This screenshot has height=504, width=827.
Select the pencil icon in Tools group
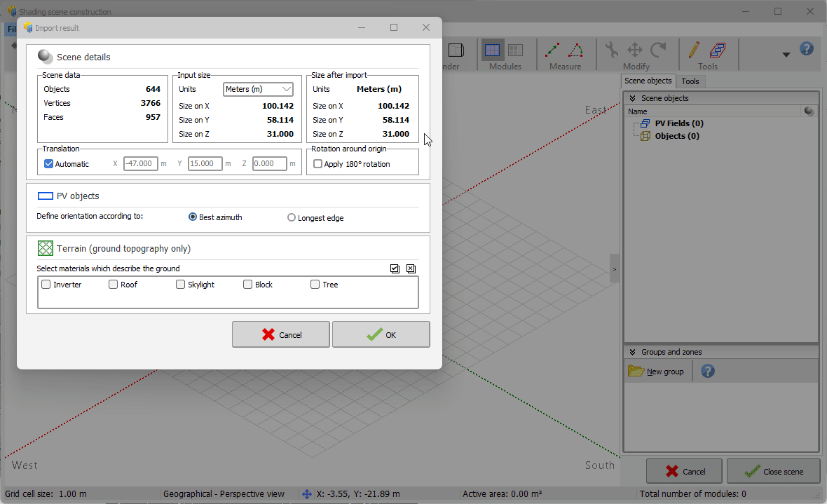tap(692, 49)
